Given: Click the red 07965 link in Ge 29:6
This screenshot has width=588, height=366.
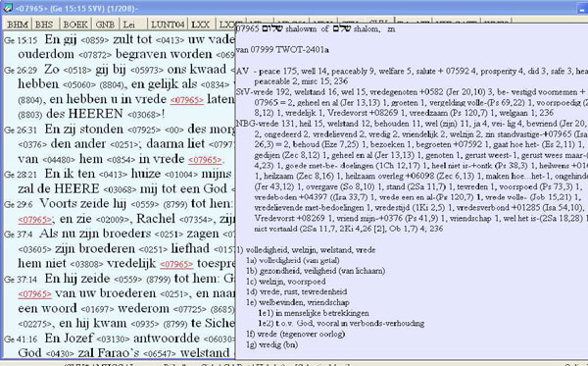Looking at the screenshot, I should pyautogui.click(x=34, y=220).
